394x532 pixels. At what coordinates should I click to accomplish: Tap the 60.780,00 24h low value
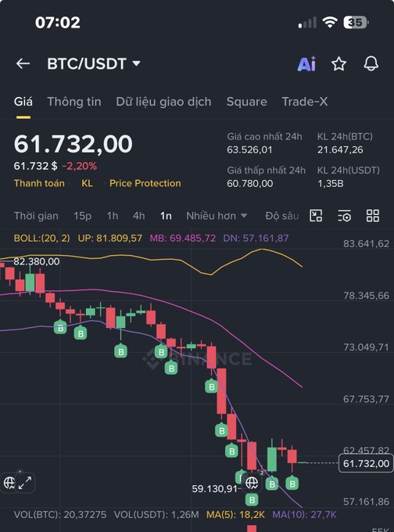pyautogui.click(x=249, y=184)
